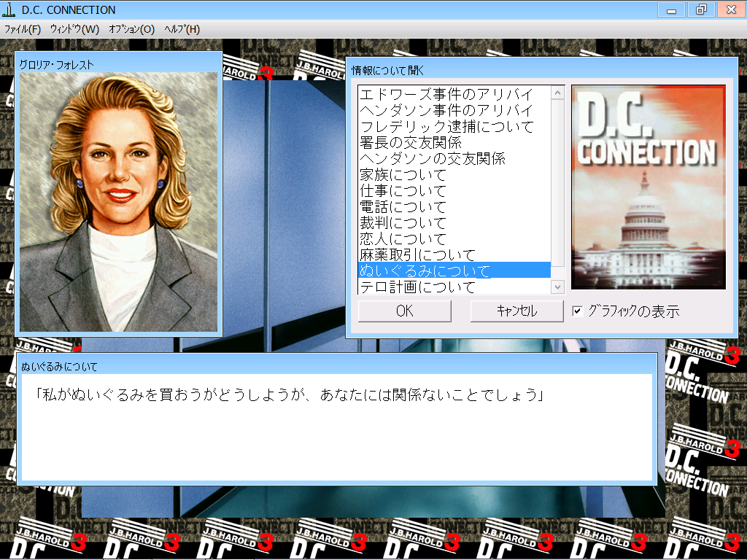Close the D.C. CONNECTION window
The image size is (747, 560).
click(731, 9)
